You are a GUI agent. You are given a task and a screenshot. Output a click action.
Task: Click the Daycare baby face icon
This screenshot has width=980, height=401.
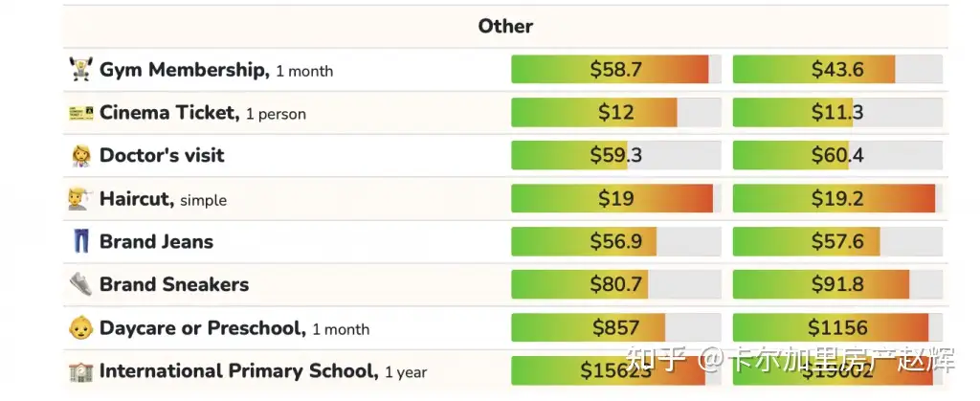80,328
